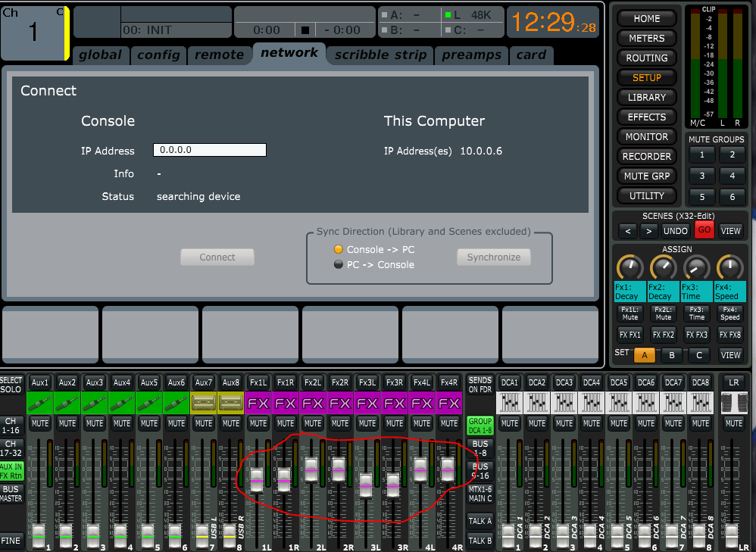The width and height of the screenshot is (756, 552).
Task: Click the DCA6 fader-bank icon
Action: (x=646, y=403)
